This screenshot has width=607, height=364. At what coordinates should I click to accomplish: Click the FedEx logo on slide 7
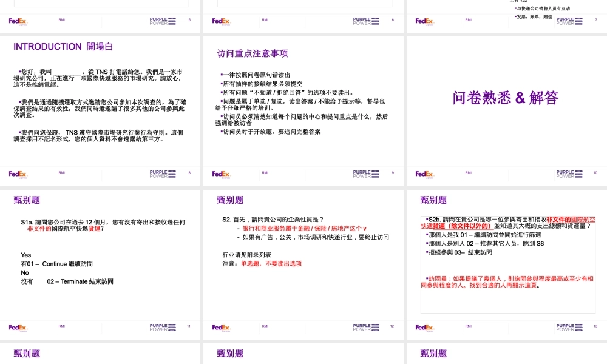[x=424, y=21]
